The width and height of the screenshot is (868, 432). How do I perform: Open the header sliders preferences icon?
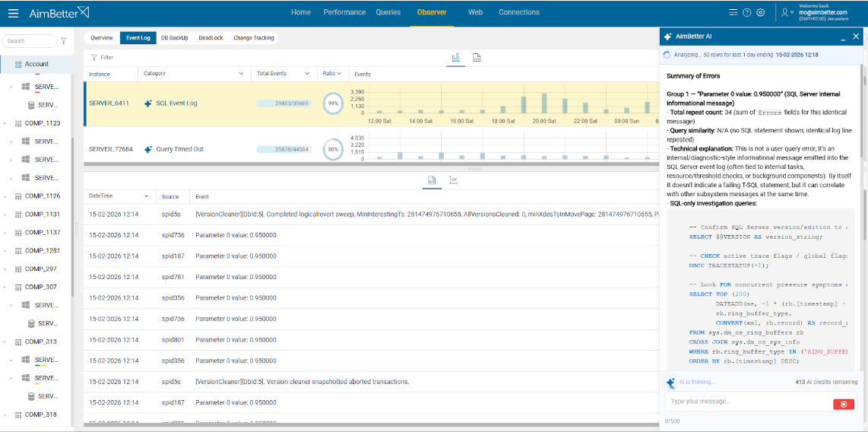point(733,13)
